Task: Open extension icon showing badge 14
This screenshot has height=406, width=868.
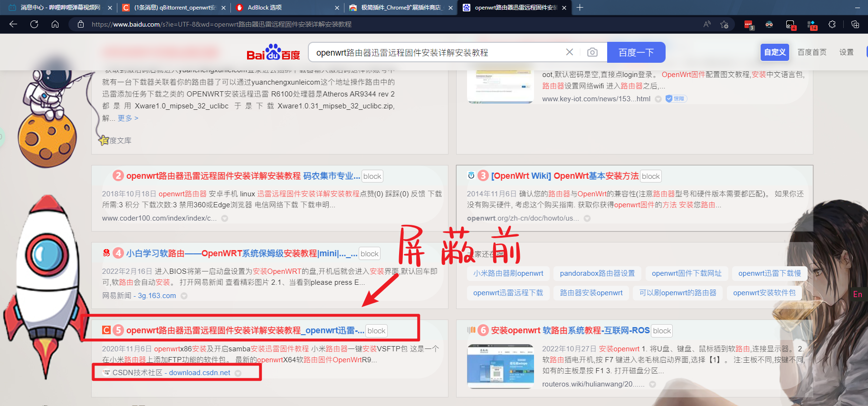Action: point(812,25)
